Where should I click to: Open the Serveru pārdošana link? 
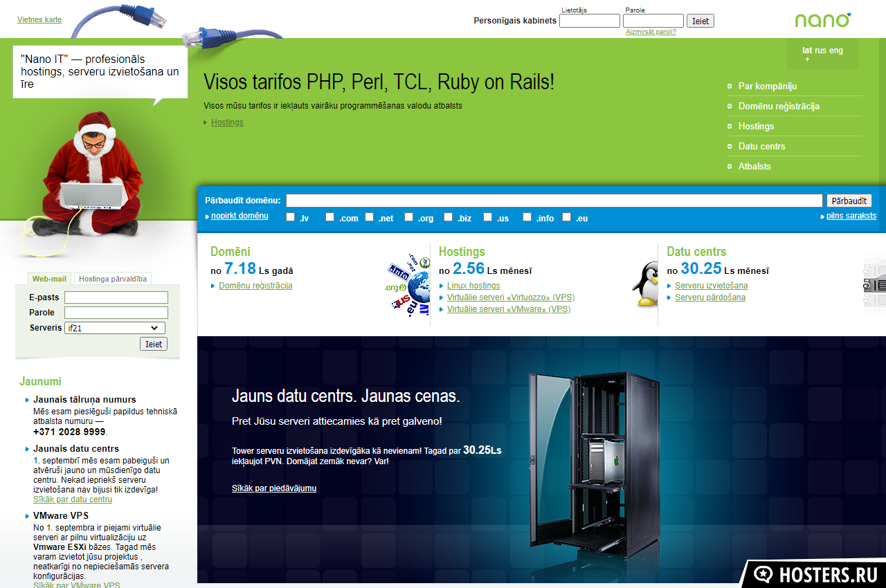710,297
